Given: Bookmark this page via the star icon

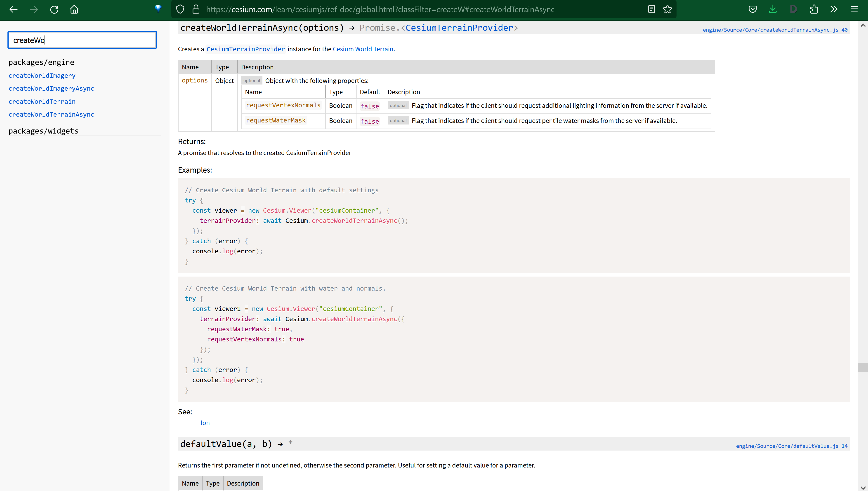Looking at the screenshot, I should [668, 9].
